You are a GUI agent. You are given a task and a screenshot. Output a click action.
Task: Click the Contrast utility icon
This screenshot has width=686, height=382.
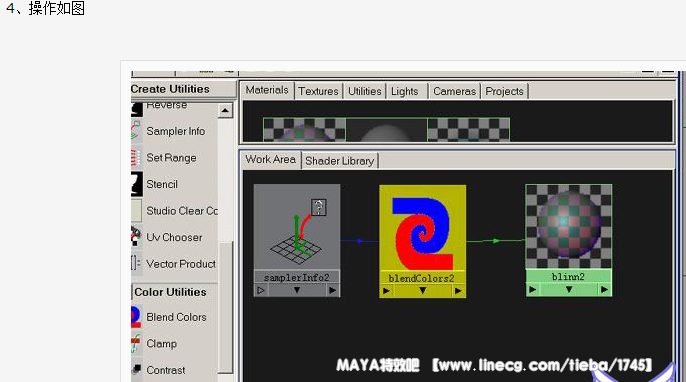[x=136, y=370]
